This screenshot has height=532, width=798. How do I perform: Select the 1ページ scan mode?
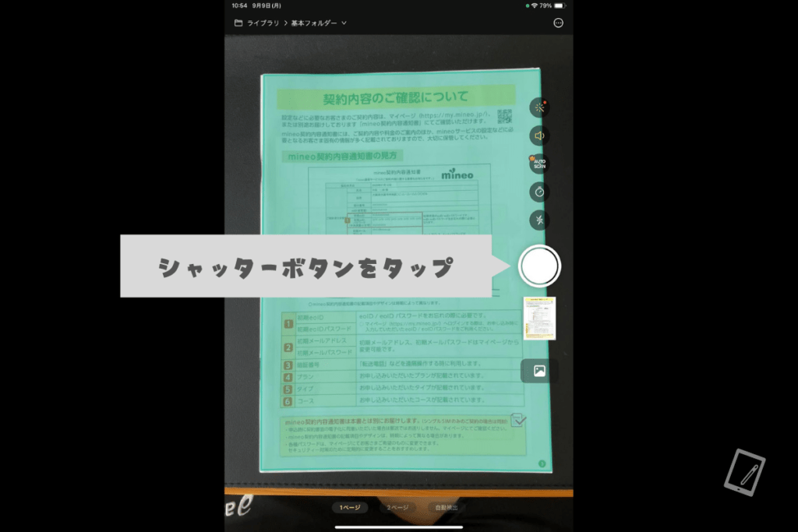coord(350,507)
